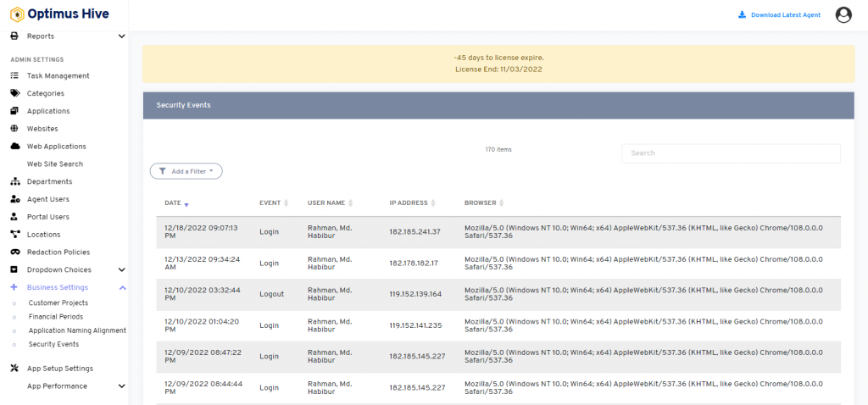The image size is (868, 405).
Task: Click the Task Management list icon
Action: (15, 75)
